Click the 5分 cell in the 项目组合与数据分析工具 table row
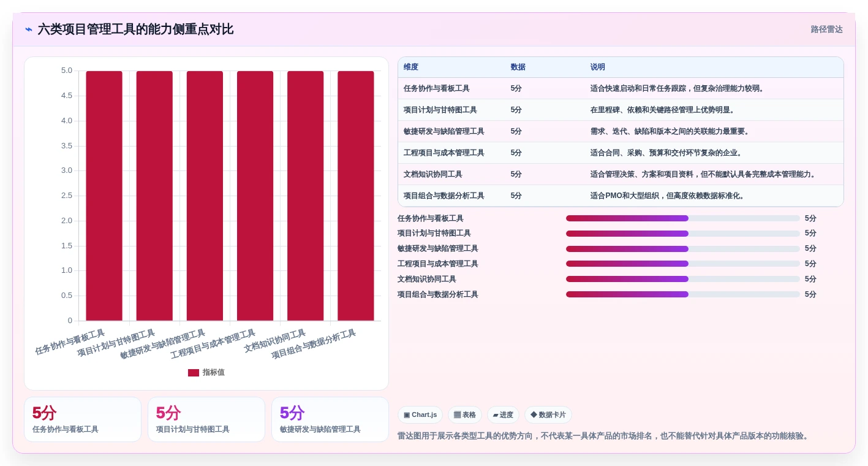This screenshot has height=466, width=868. (x=516, y=196)
